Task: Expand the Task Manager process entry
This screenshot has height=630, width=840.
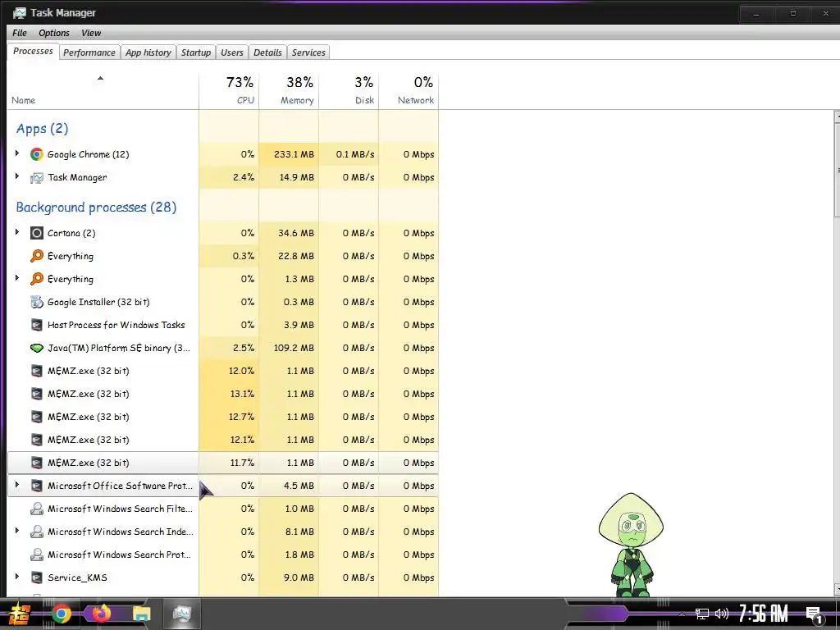Action: [17, 177]
